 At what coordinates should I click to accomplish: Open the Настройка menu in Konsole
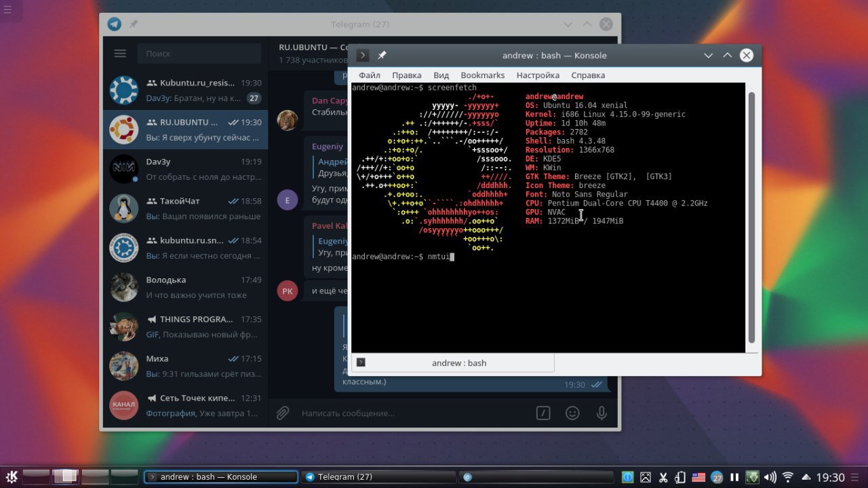538,75
